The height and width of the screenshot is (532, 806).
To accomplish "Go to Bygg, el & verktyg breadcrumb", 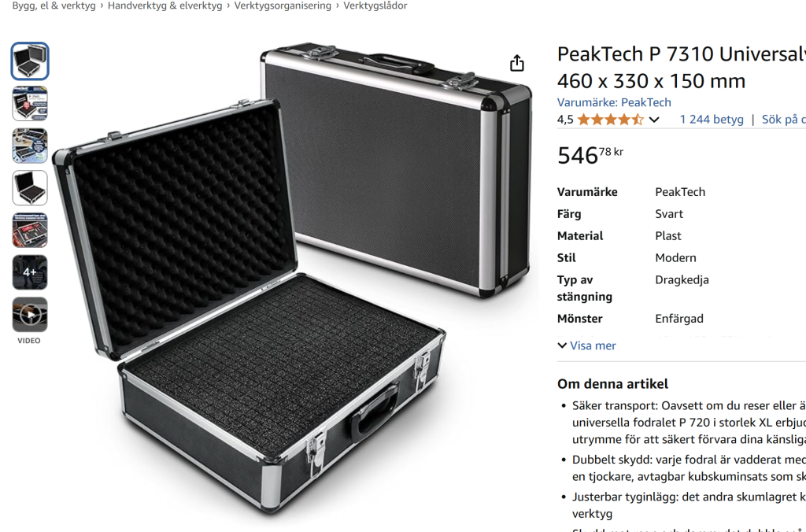I will [x=54, y=6].
